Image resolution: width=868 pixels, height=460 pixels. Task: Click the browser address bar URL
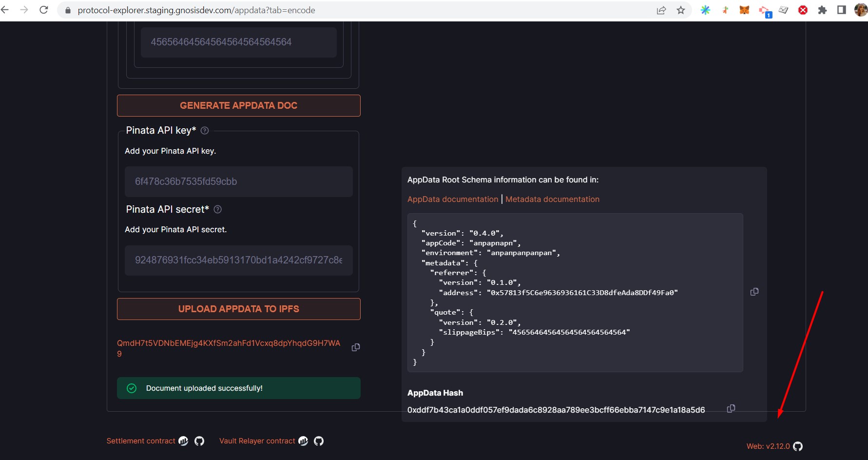click(196, 10)
